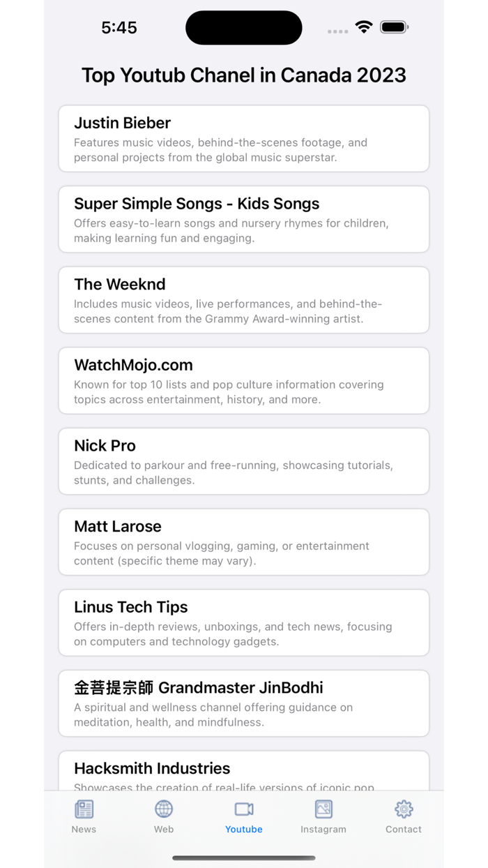Open the Linus Tech Tips channel card
The width and height of the screenshot is (488, 868).
243,623
